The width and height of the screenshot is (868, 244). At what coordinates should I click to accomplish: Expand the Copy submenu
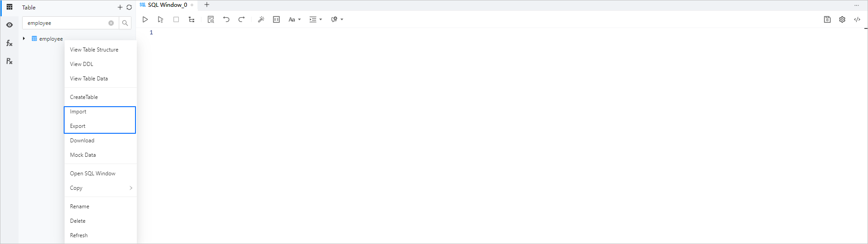(100, 188)
